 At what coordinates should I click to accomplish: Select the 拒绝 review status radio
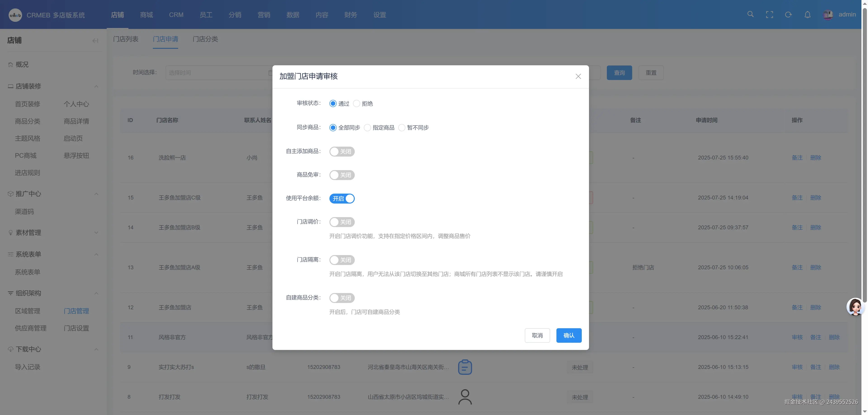coord(357,104)
